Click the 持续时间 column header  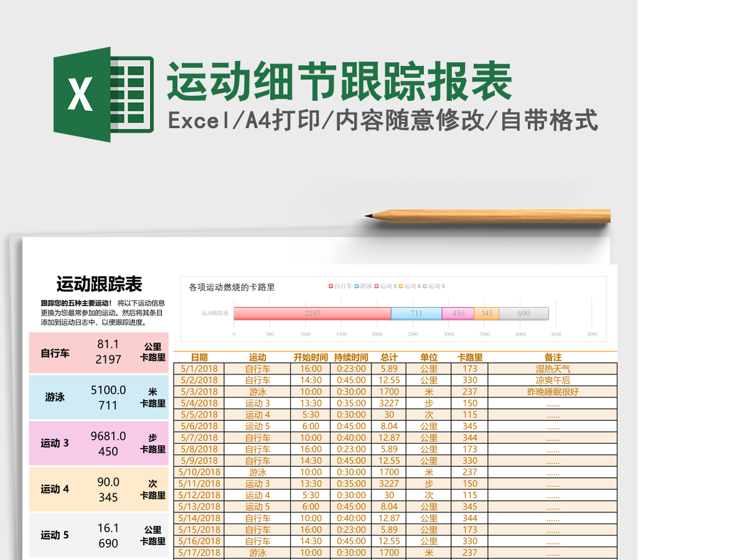pyautogui.click(x=351, y=357)
